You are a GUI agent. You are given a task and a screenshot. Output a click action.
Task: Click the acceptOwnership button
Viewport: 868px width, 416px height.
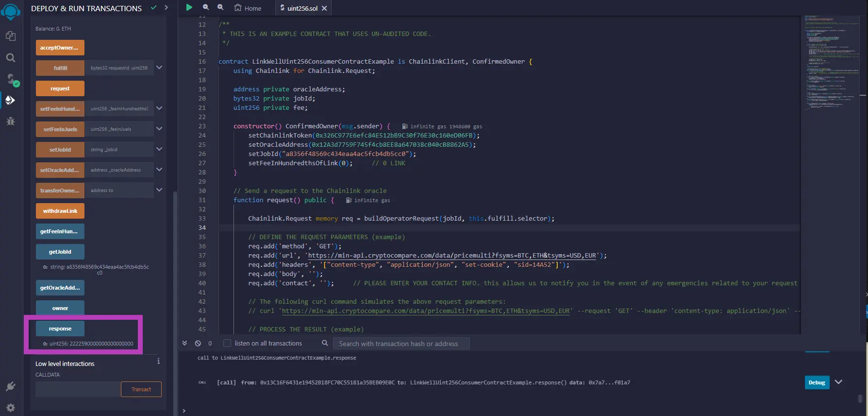click(60, 48)
